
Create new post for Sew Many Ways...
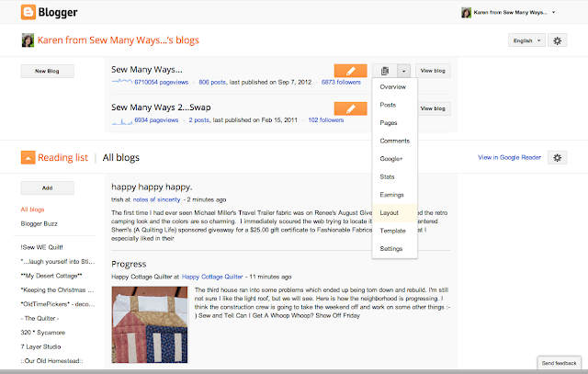(350, 71)
